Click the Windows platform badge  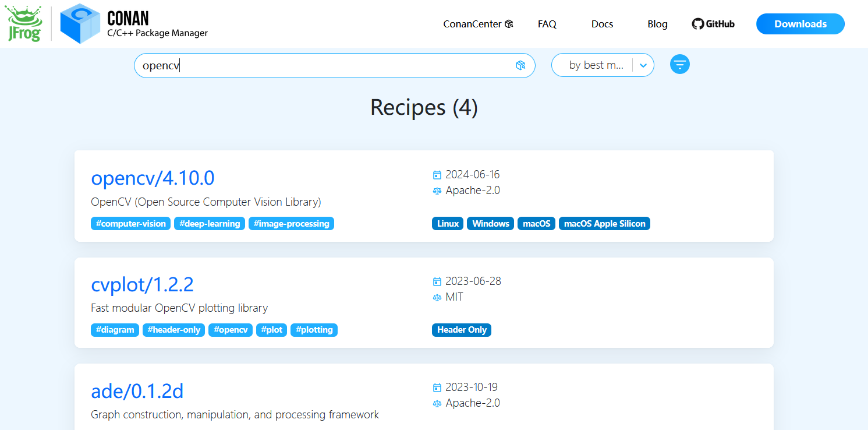pos(491,224)
